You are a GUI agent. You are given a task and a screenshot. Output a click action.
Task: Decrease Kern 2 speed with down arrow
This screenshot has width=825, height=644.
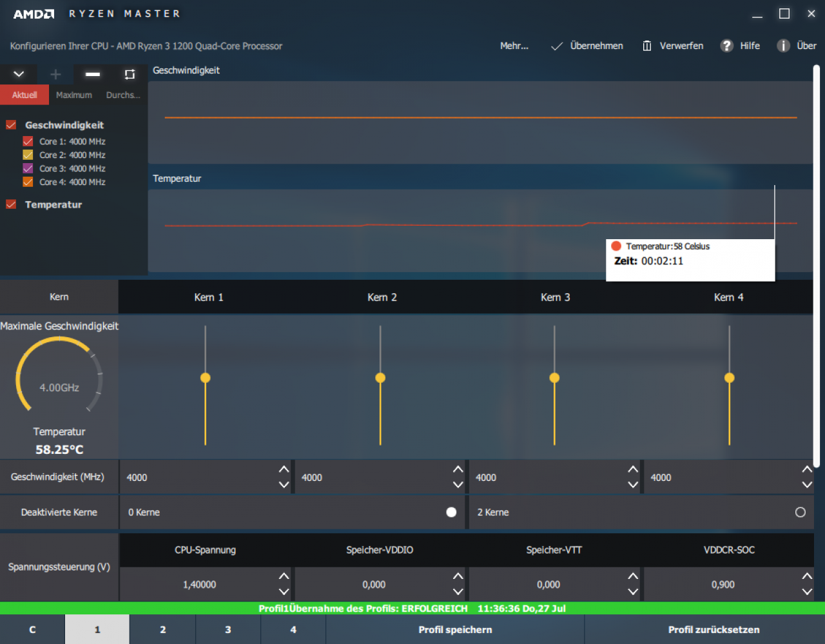coord(458,485)
